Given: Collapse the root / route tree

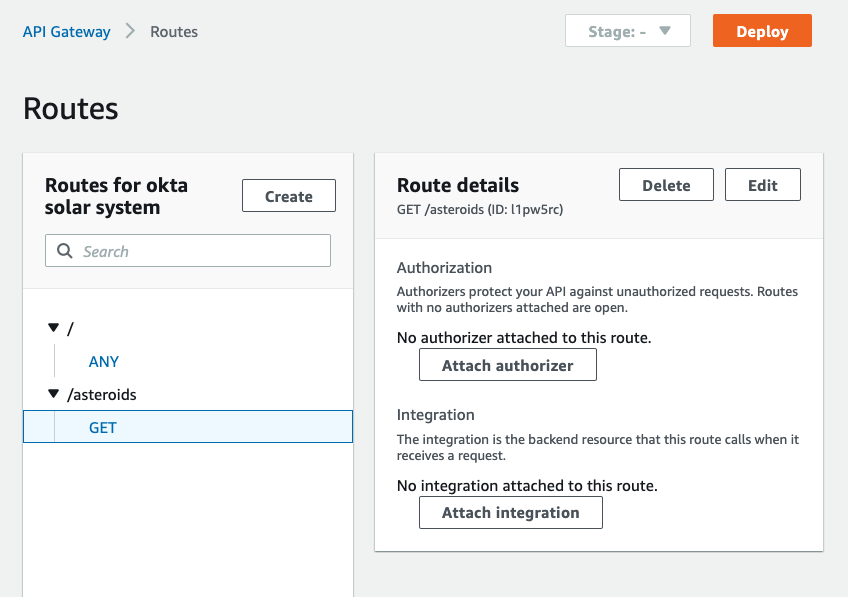Looking at the screenshot, I should [x=53, y=327].
